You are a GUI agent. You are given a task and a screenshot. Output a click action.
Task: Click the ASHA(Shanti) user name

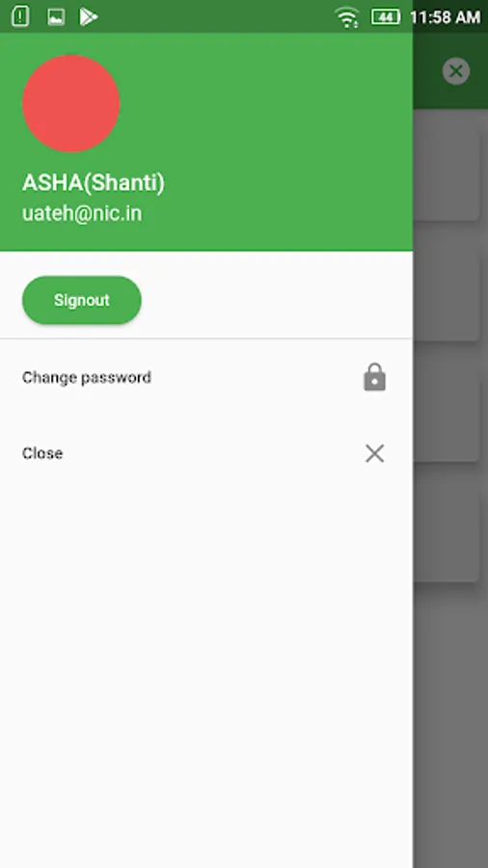[x=94, y=182]
